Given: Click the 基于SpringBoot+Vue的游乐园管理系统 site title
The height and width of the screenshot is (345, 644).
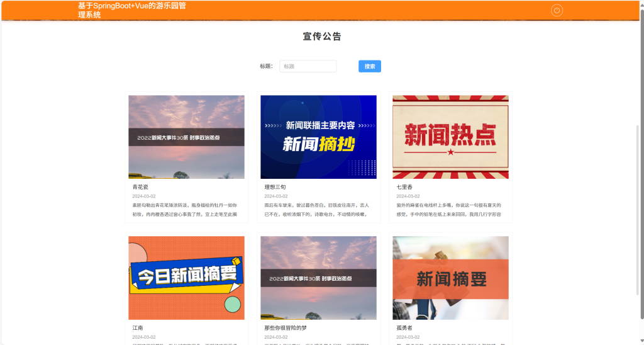Looking at the screenshot, I should pyautogui.click(x=132, y=10).
